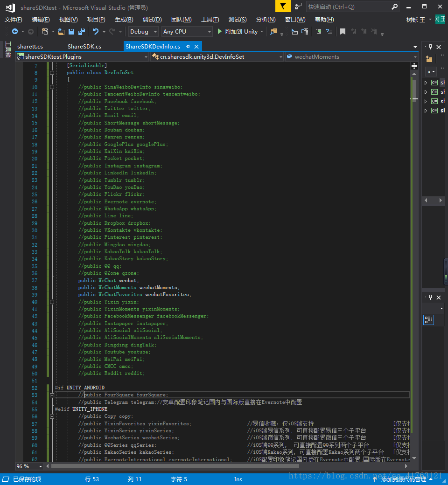
Task: Click the Save floppy disk icon
Action: point(71,32)
